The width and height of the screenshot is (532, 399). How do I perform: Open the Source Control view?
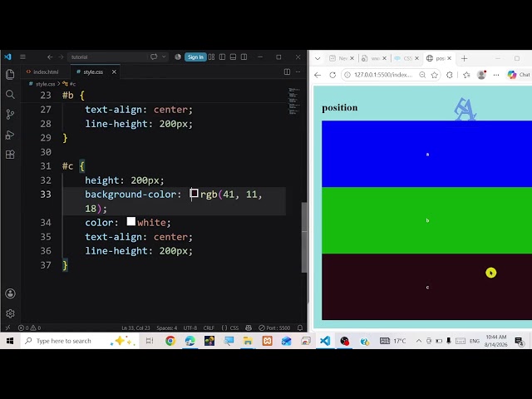coord(10,115)
